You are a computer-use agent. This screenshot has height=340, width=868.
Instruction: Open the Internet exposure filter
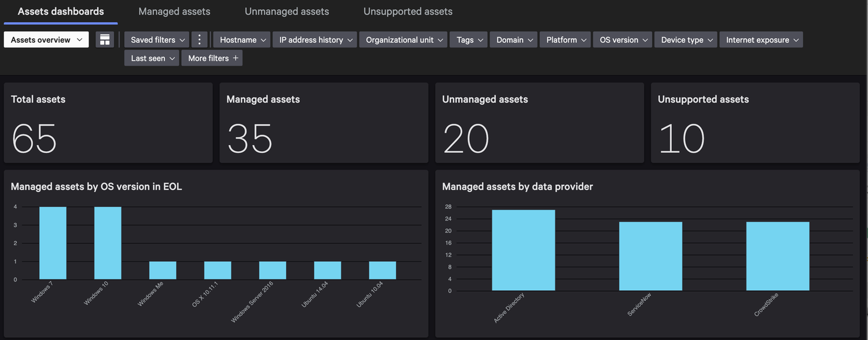[762, 39]
